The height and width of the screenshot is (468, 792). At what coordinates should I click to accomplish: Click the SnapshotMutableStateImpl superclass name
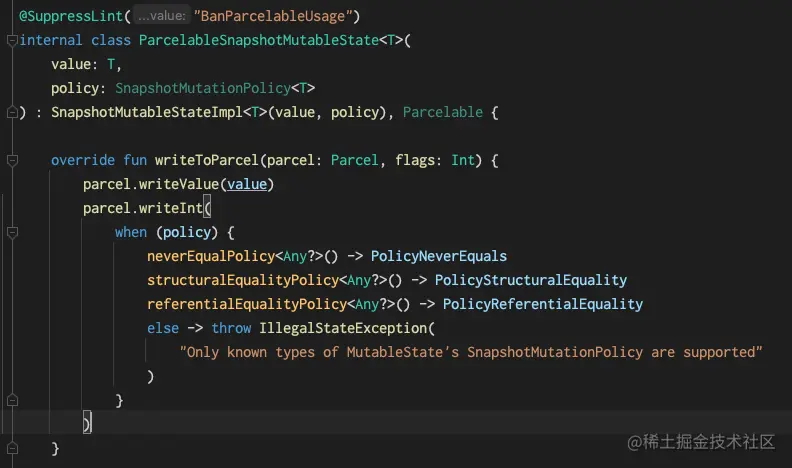tap(146, 112)
